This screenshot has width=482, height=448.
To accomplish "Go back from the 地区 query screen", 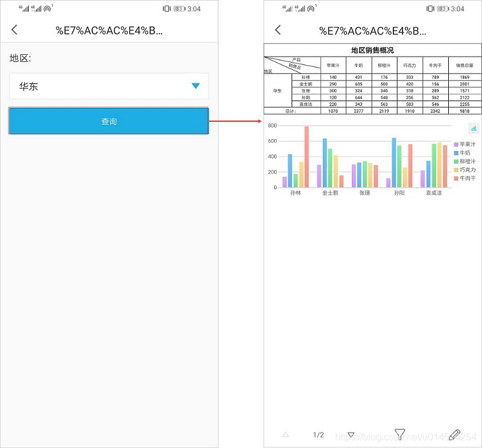I will 14,30.
